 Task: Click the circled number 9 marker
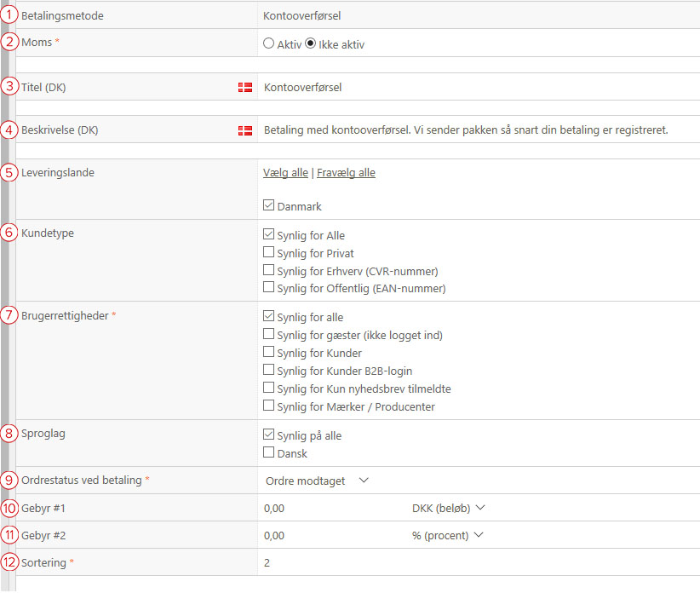9,481
